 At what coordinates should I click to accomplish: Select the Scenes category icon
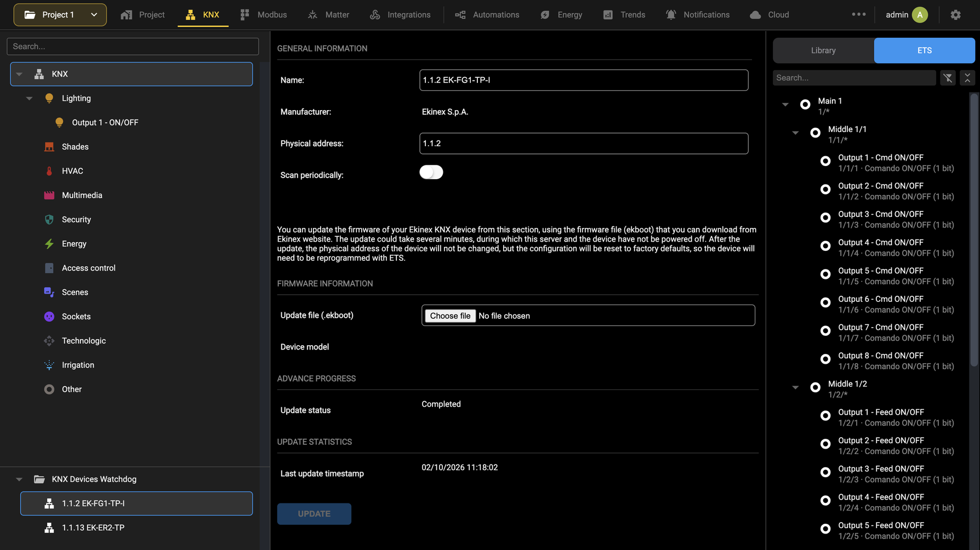pyautogui.click(x=49, y=293)
